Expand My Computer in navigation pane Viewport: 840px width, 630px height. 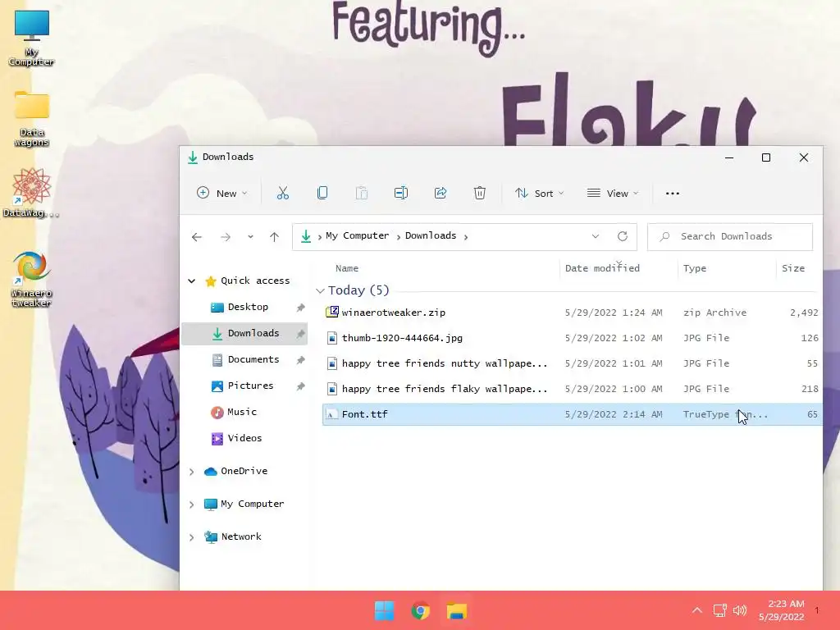(192, 504)
